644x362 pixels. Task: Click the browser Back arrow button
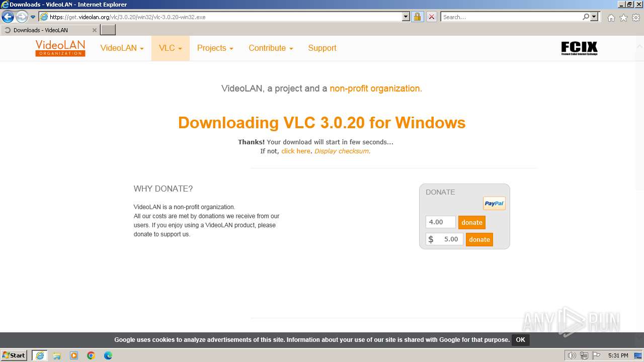[8, 17]
